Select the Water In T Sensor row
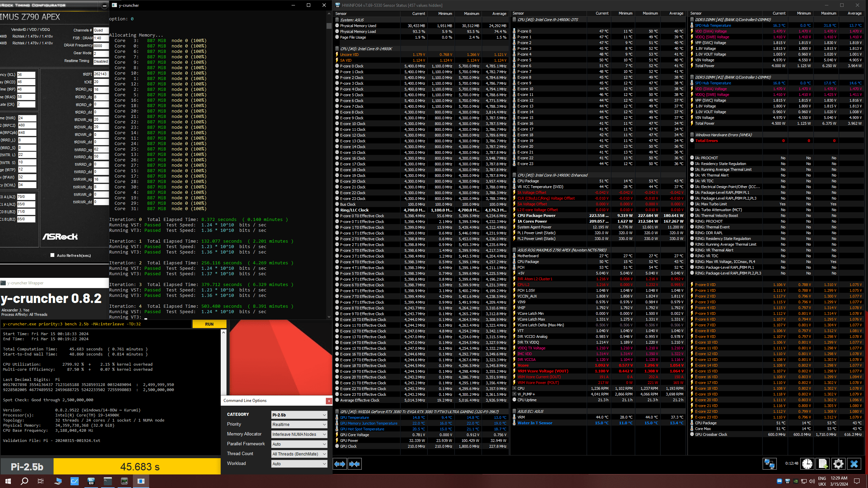 [x=598, y=423]
